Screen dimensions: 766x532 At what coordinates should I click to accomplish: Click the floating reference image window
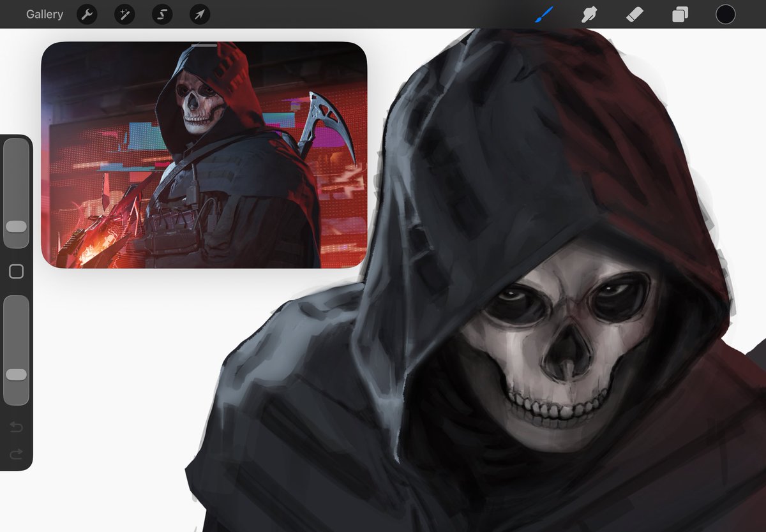204,155
